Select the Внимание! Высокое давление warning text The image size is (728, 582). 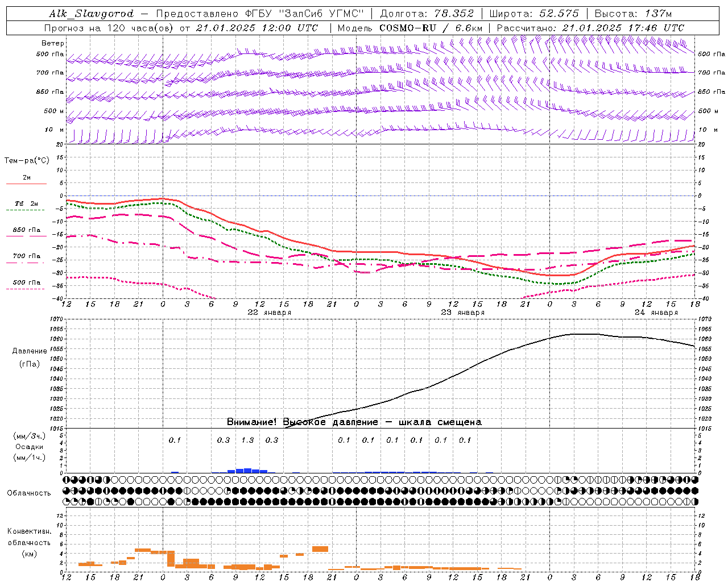click(354, 422)
